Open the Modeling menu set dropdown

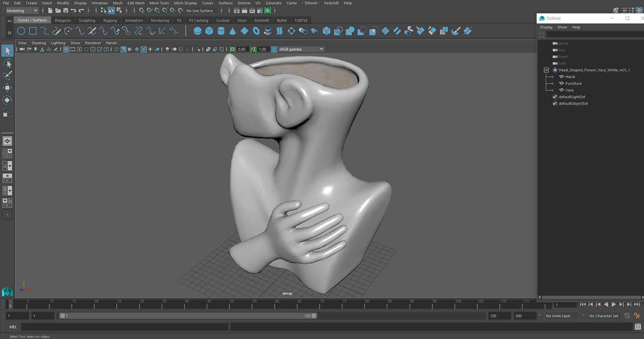[22, 11]
